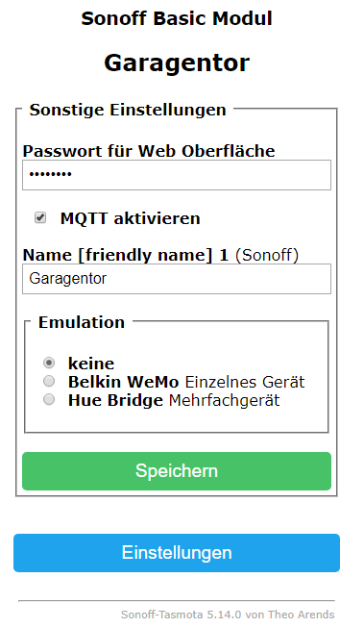The height and width of the screenshot is (628, 364).
Task: Click the 'Belkin WeMo' label text
Action: [123, 382]
